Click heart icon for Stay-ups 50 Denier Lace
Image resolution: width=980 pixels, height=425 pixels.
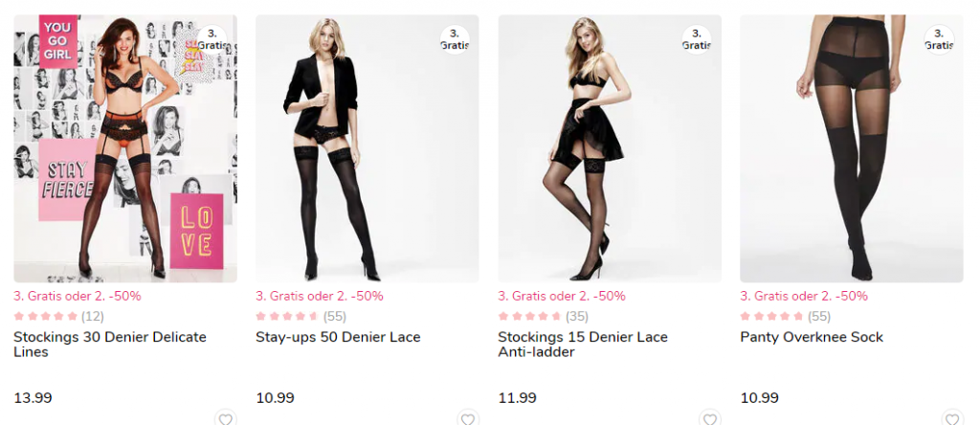(x=467, y=419)
